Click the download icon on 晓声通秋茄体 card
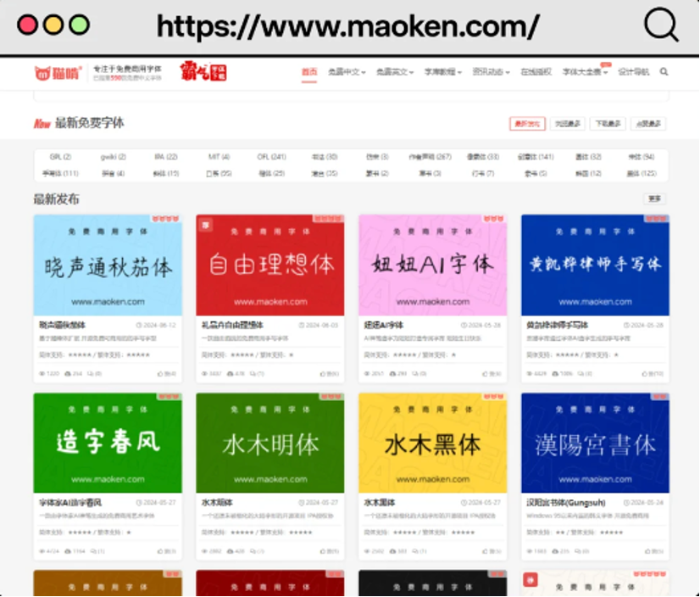 click(68, 374)
